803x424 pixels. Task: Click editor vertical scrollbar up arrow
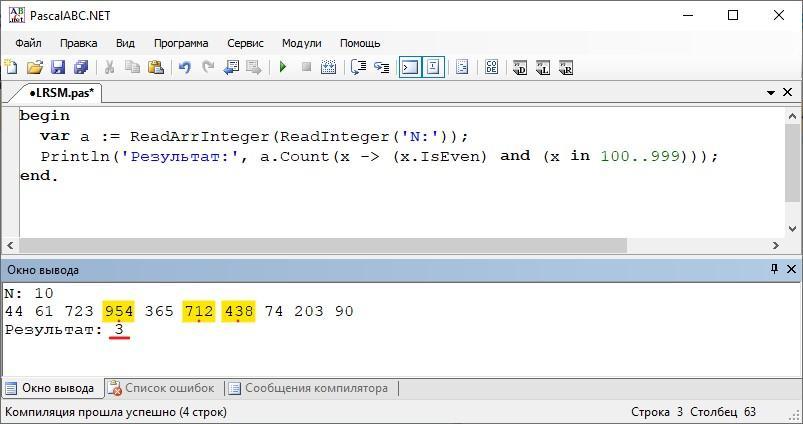tap(792, 116)
